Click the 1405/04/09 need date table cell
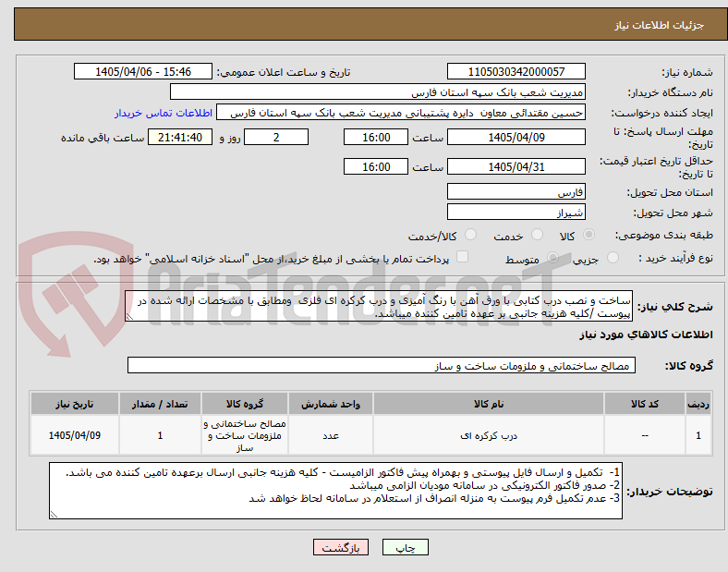Viewport: 728px width, 572px height. click(x=75, y=435)
